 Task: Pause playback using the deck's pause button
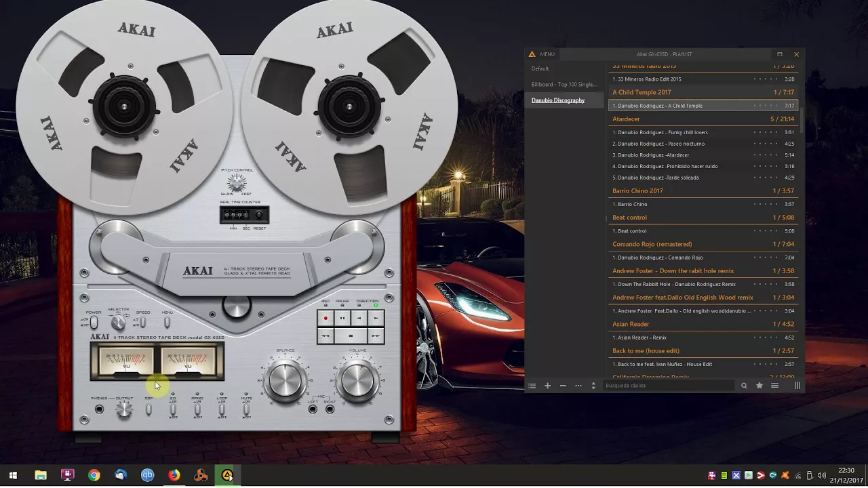click(342, 318)
